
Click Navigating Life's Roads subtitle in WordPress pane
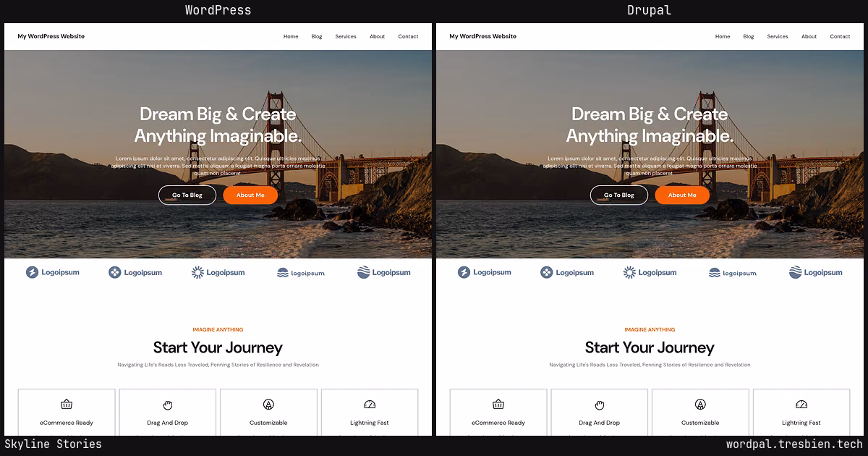tap(218, 365)
